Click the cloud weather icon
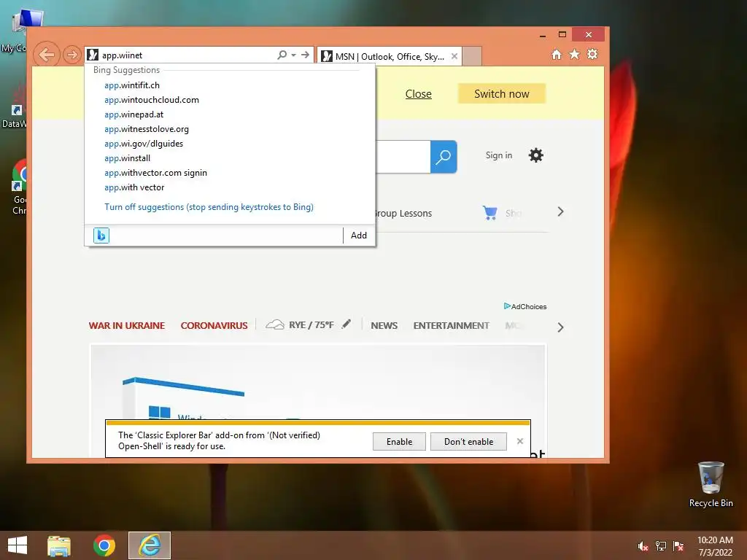Image resolution: width=747 pixels, height=560 pixels. click(275, 324)
